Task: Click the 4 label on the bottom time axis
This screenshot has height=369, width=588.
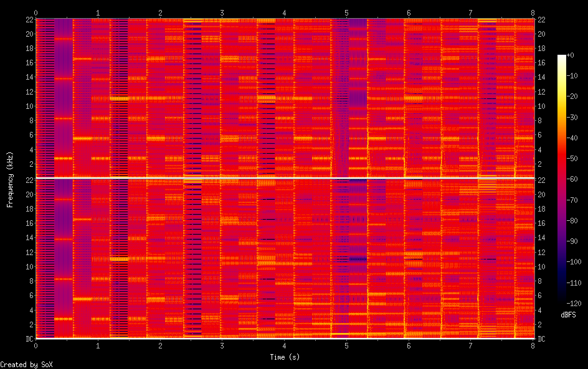Action: [284, 346]
